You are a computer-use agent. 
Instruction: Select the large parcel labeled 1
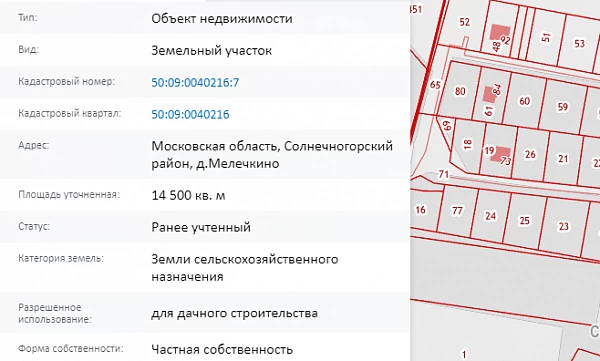464,354
